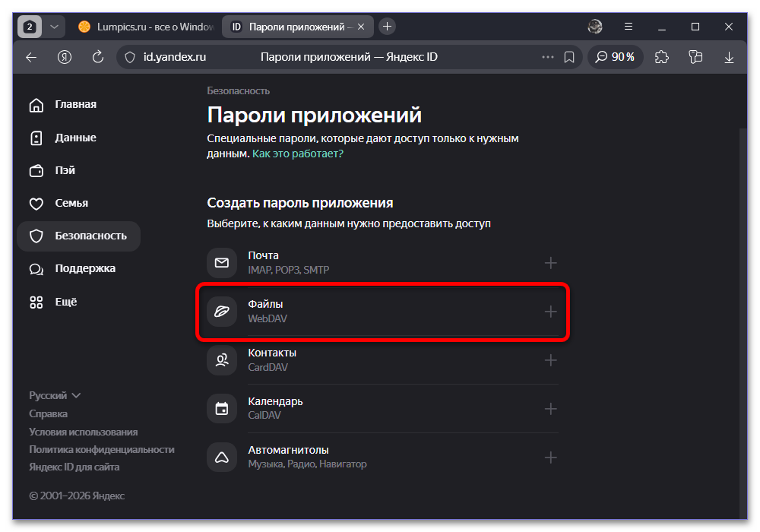The width and height of the screenshot is (760, 532).
Task: Click the Календарь calendar icon
Action: 222,408
